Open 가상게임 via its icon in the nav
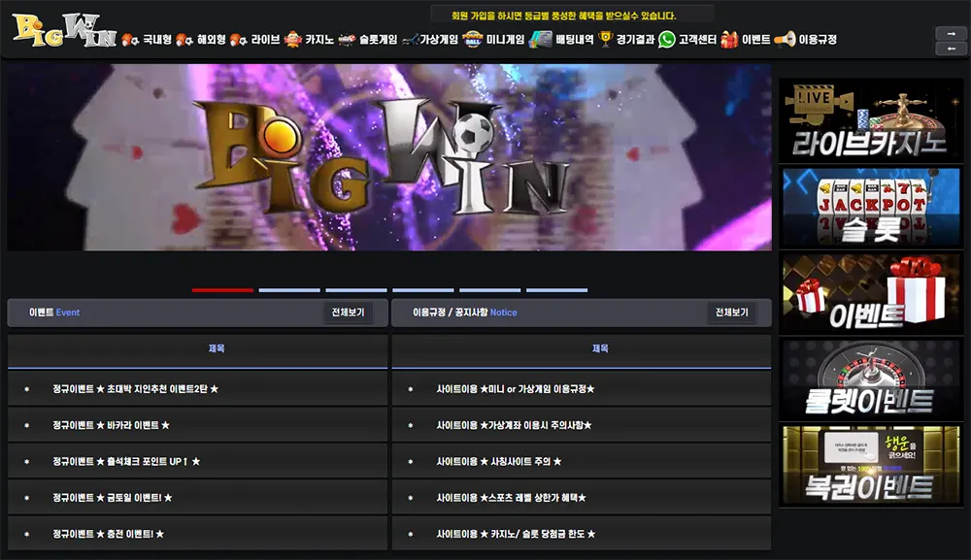971x560 pixels. pos(410,40)
